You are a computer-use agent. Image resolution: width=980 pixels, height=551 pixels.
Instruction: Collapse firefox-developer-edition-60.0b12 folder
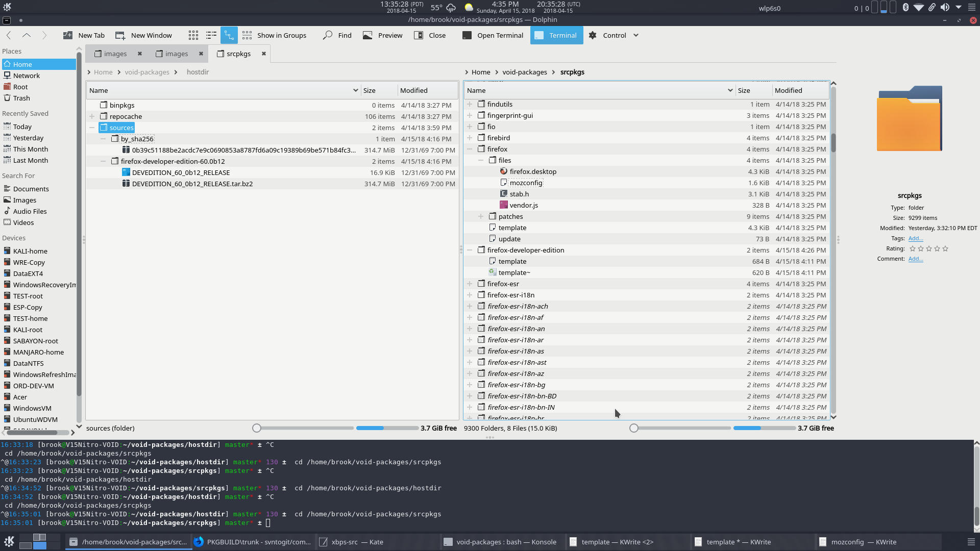(103, 161)
